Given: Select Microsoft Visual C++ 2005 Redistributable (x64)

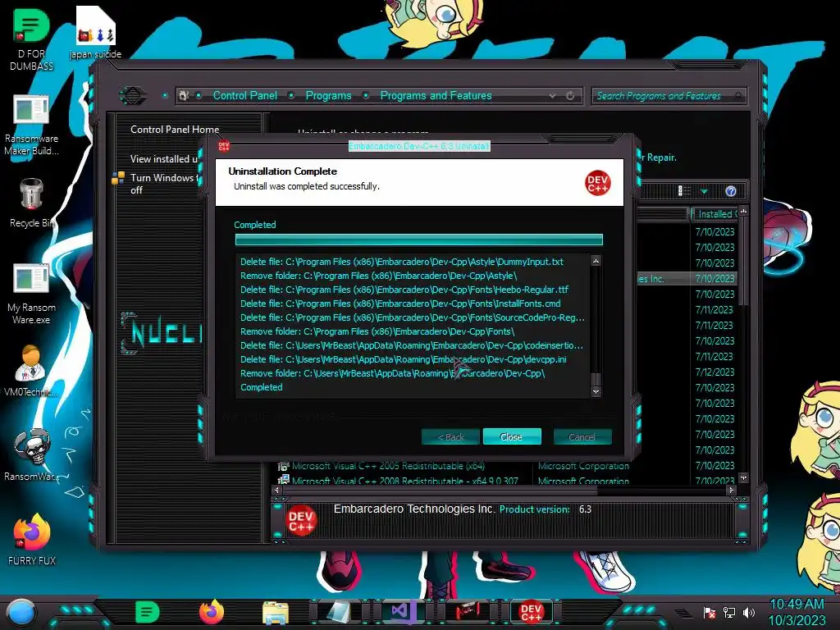Looking at the screenshot, I should [388, 466].
